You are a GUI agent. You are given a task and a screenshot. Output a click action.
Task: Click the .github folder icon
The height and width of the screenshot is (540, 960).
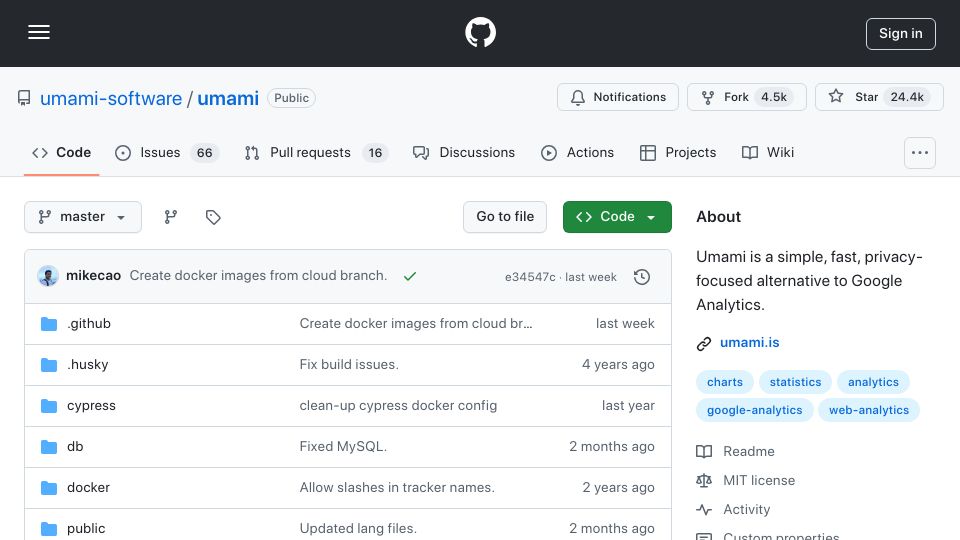(49, 324)
